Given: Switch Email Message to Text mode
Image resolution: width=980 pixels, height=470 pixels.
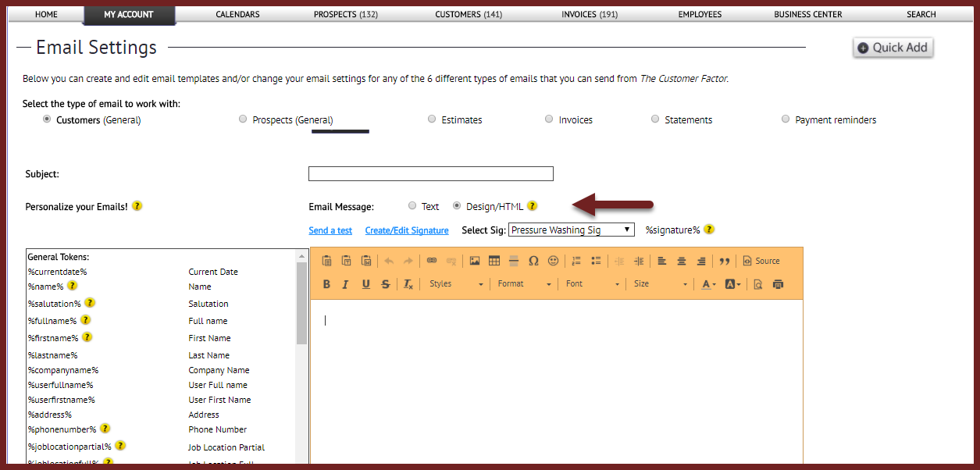Looking at the screenshot, I should 412,206.
